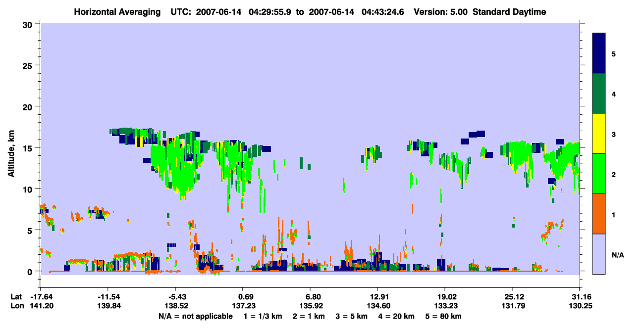The width and height of the screenshot is (644, 330).
Task: Click the 'Standard Daytime' text in title
Action: coord(509,12)
